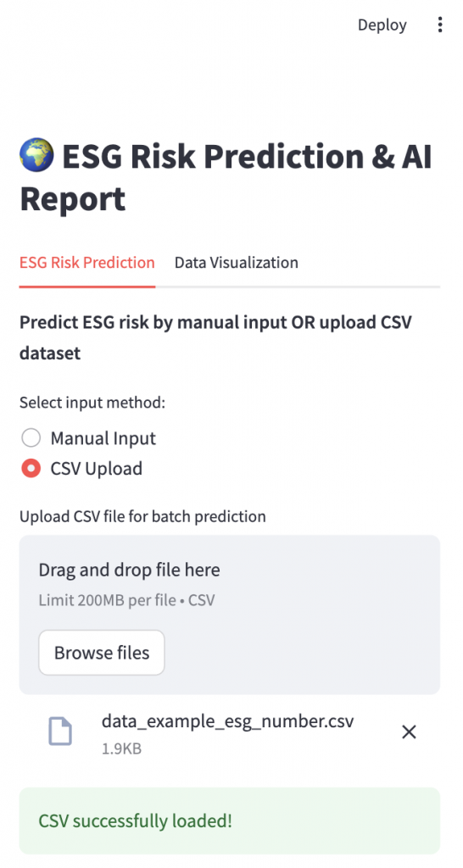This screenshot has width=463, height=868.
Task: Click the data_example_esg_number.csv file name
Action: (x=227, y=721)
